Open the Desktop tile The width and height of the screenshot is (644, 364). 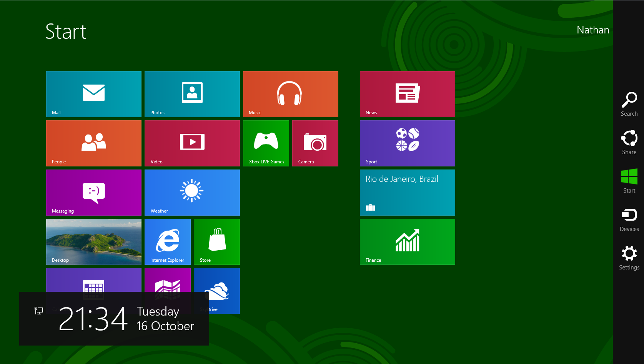94,242
